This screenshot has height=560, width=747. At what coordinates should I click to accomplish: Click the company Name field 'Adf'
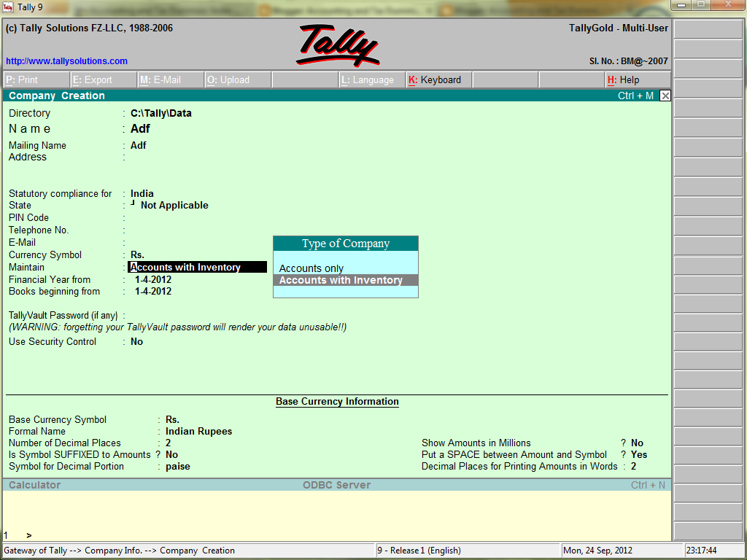coord(140,128)
